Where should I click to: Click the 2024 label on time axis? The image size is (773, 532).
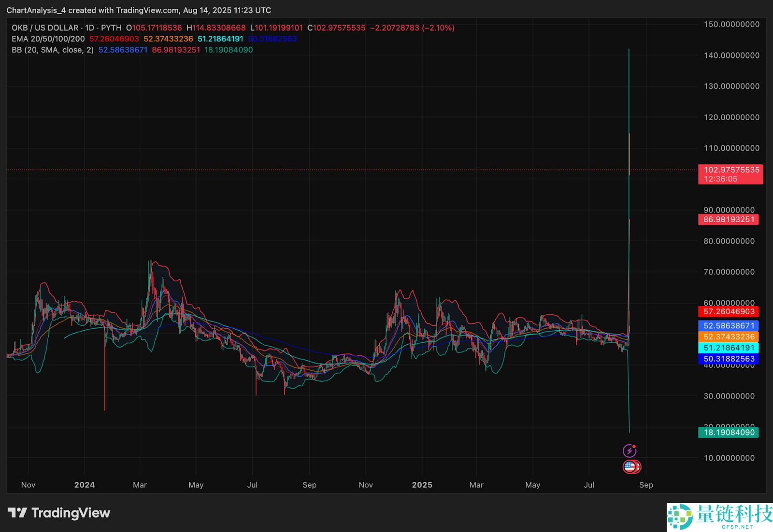point(85,485)
